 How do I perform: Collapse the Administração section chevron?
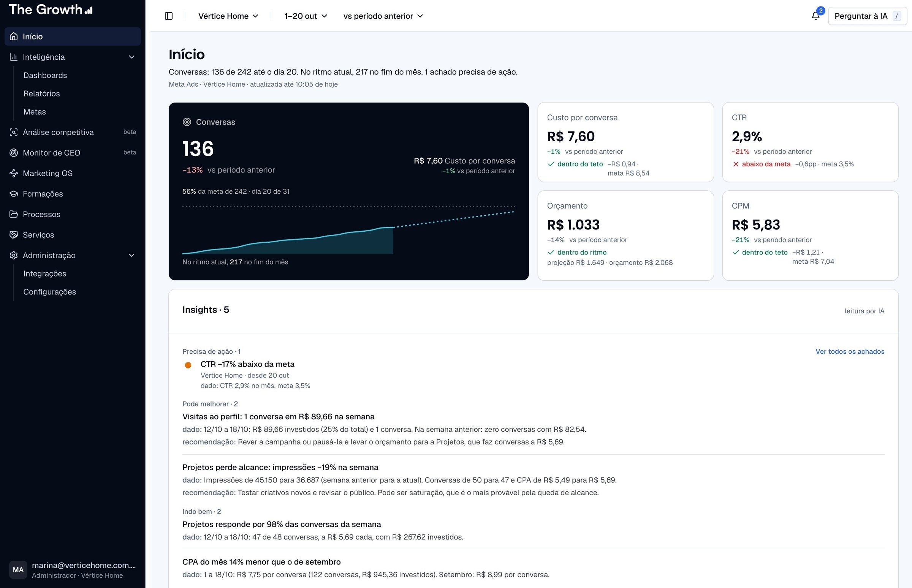[132, 255]
